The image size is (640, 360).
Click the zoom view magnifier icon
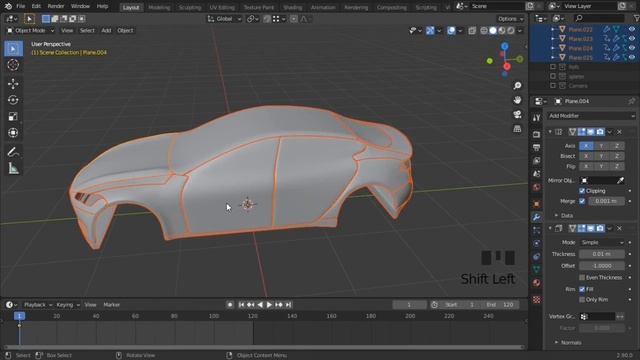517,86
